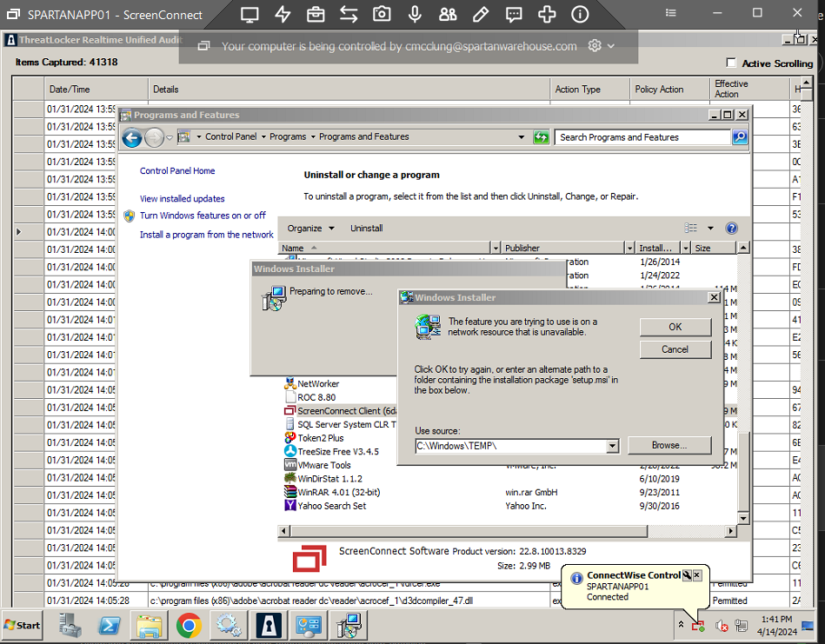Click Cancel in the Windows Installer dialog
This screenshot has height=644, width=825.
[675, 349]
